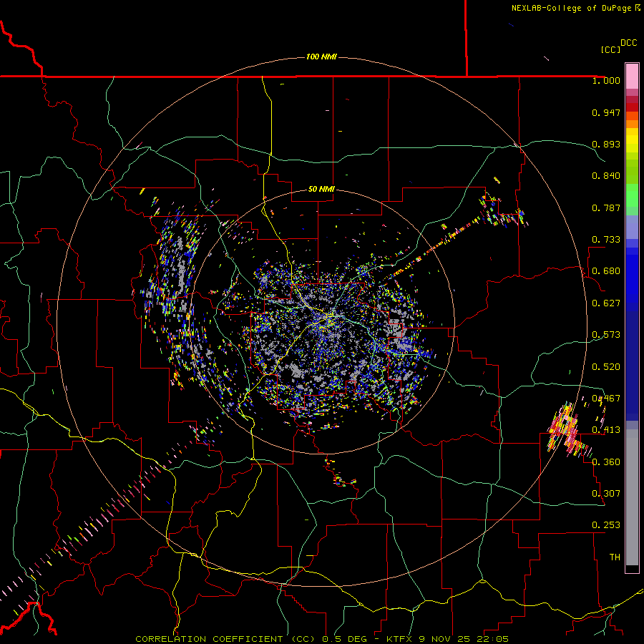
Task: Click the pink-yellow echo cluster near the 0.413 label
Action: 569,429
